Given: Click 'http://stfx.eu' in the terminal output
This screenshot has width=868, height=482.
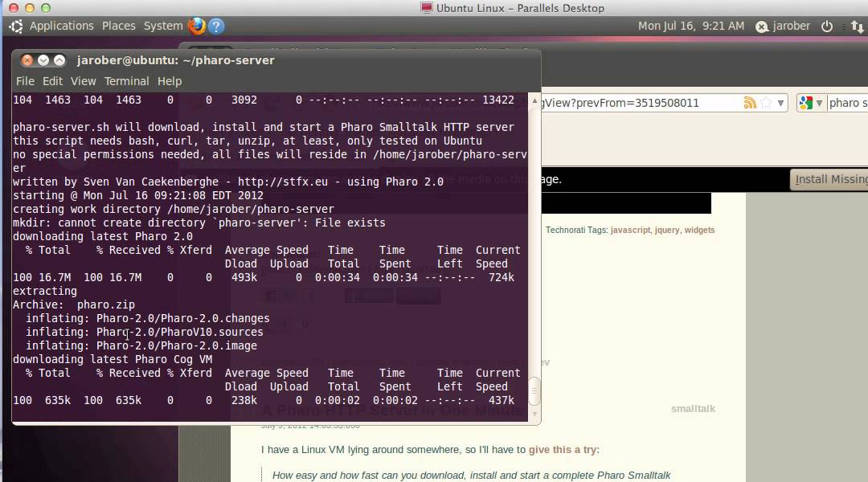Looking at the screenshot, I should [282, 182].
